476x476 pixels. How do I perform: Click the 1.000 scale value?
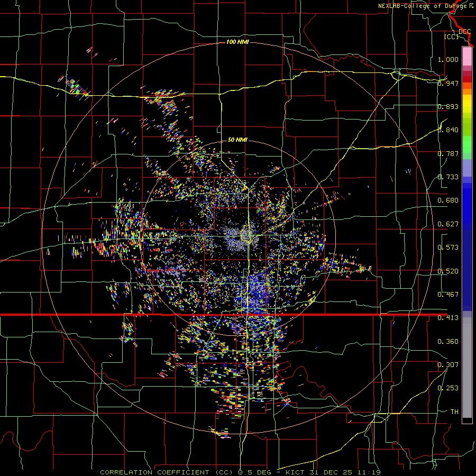point(448,59)
